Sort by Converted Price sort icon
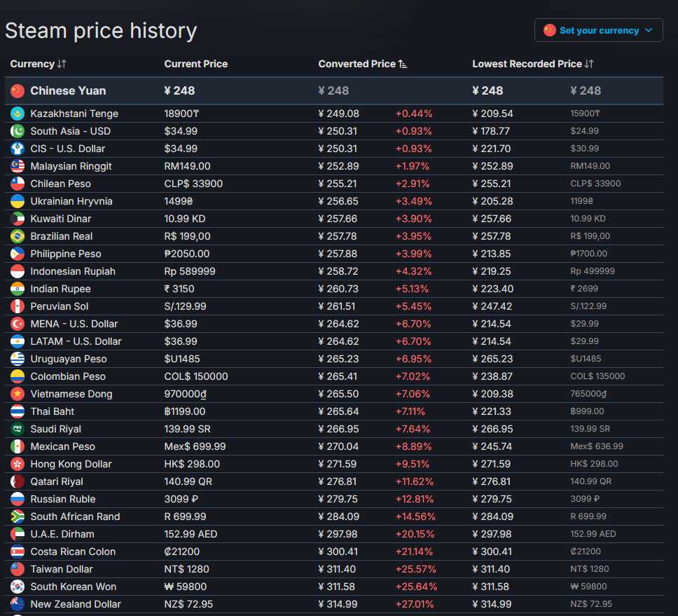 point(403,64)
